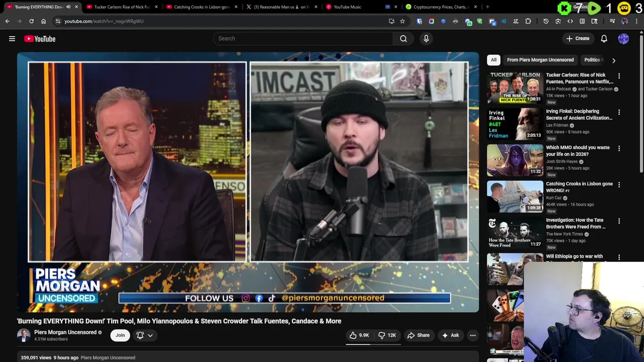Start voice search with microphone icon
This screenshot has height=362, width=644.
(x=426, y=39)
